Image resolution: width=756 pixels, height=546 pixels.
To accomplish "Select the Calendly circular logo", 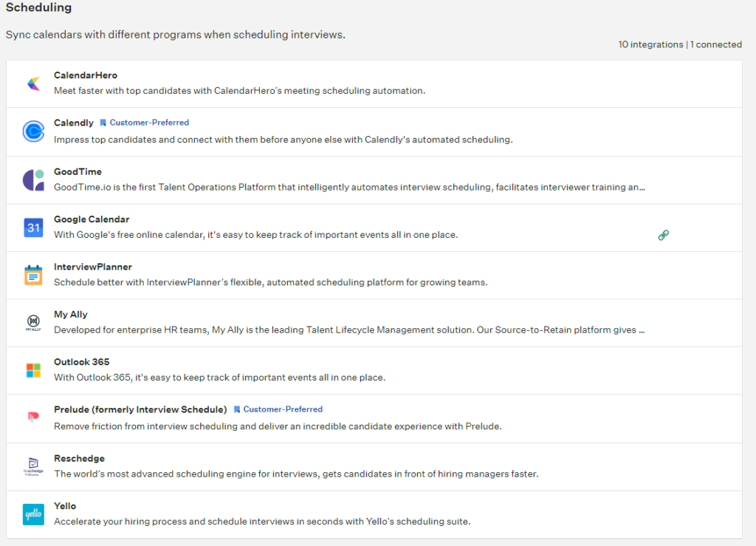I will point(32,131).
